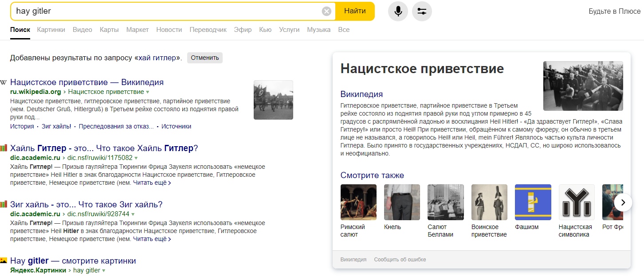
Task: Open the Воинское приветствие related card
Action: click(x=489, y=211)
